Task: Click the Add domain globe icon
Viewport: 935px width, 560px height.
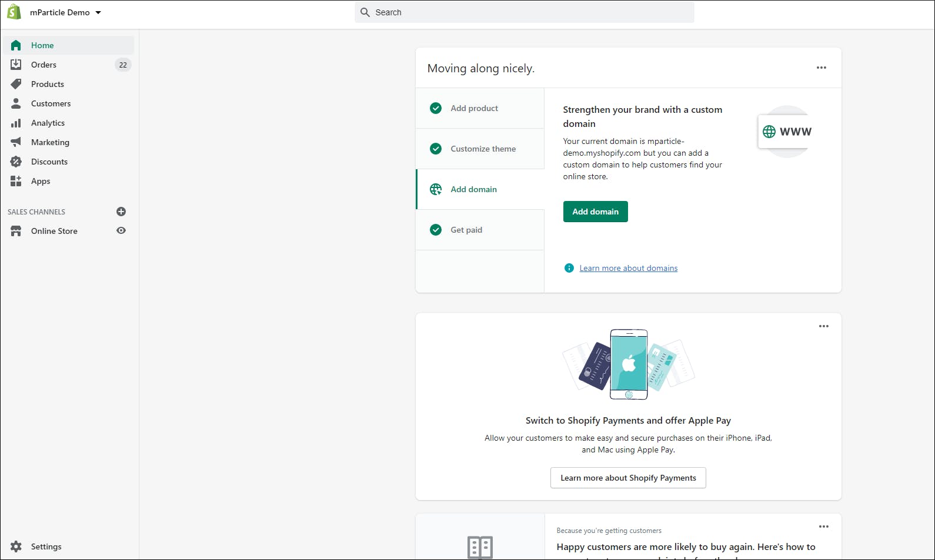Action: [436, 189]
